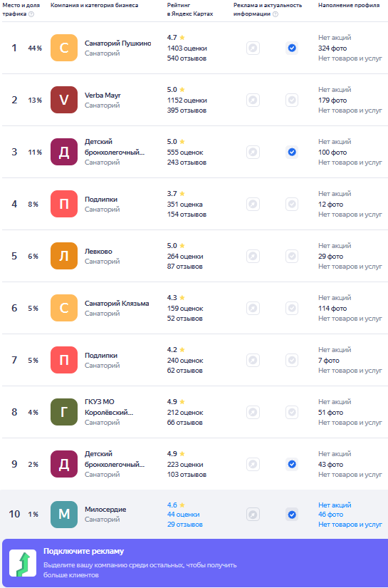Click '44 оценки' link for Милосердие
This screenshot has width=388, height=588.
184,515
